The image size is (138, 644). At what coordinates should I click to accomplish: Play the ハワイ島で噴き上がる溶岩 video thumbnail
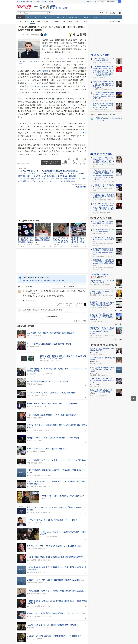(119, 232)
